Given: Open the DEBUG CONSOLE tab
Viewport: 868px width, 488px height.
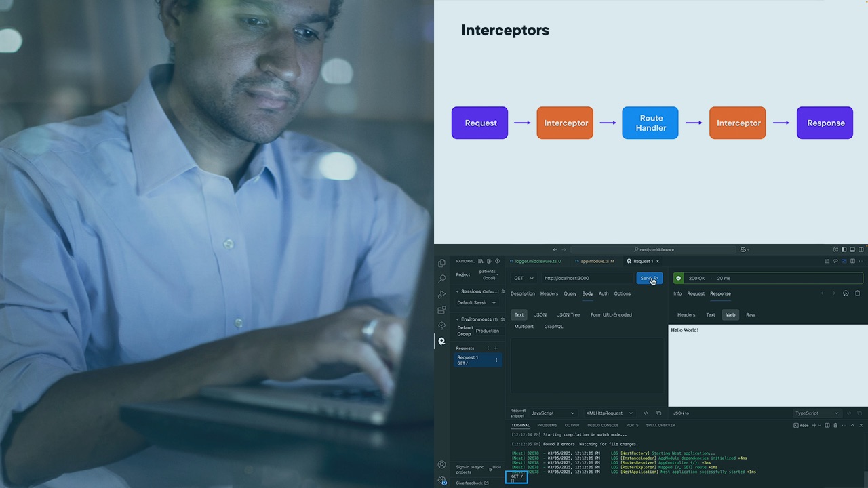Looking at the screenshot, I should pyautogui.click(x=603, y=425).
